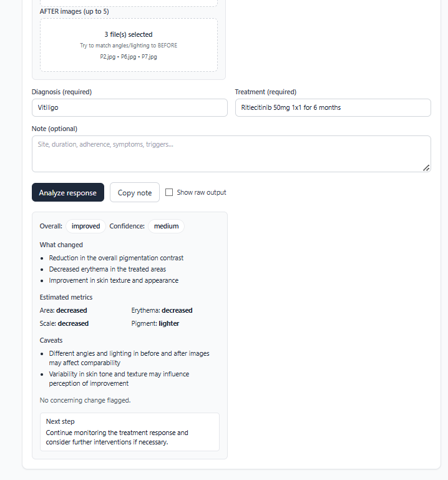This screenshot has height=480, width=448.
Task: Click the Erythema decreased metric
Action: pos(162,310)
